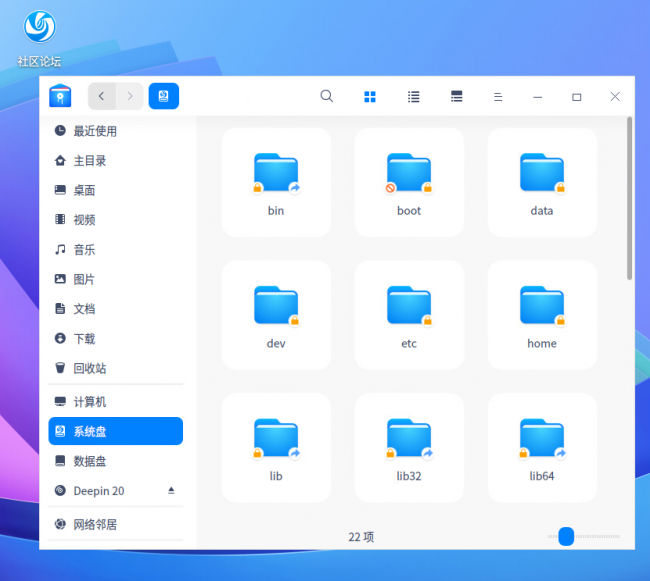This screenshot has height=581, width=650.
Task: Eject the Deepin 20 disc
Action: (x=171, y=491)
